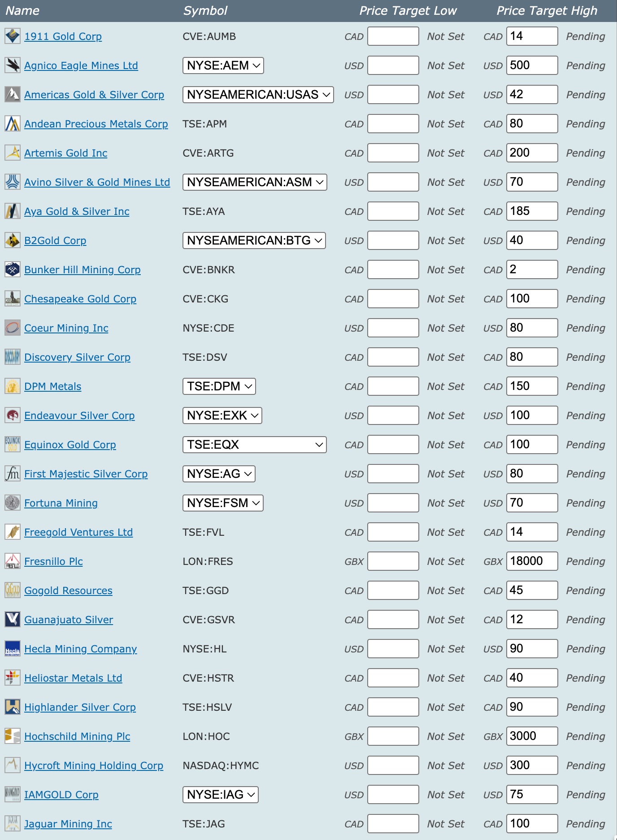The width and height of the screenshot is (617, 840).
Task: Click the IAMGOLD Corp logo icon
Action: coord(13,795)
